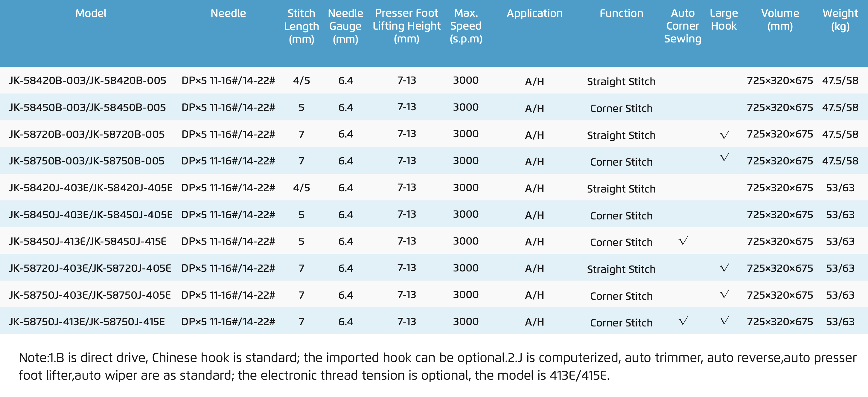This screenshot has height=397, width=868.
Task: Click the Auto Corner Sewing checkmark for JK-58750J-413E
Action: pos(683,321)
